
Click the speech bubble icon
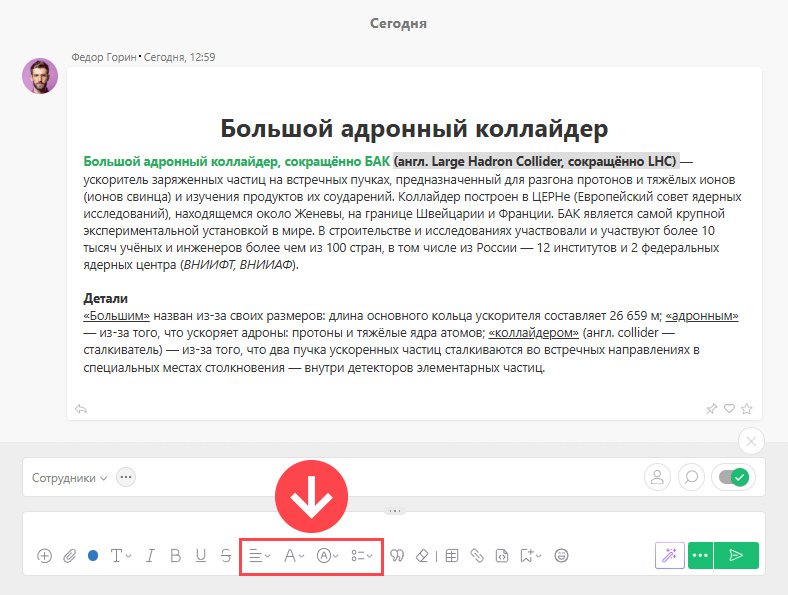(692, 477)
